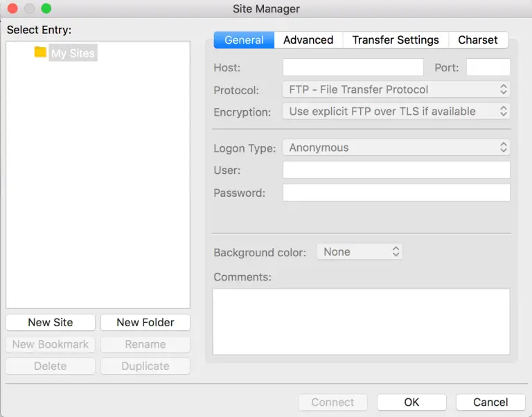Image resolution: width=532 pixels, height=417 pixels.
Task: Click inside the Comments text area
Action: click(362, 321)
